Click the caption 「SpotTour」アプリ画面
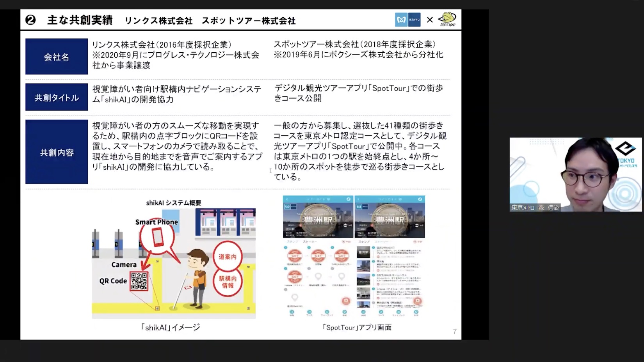The image size is (644, 362). pyautogui.click(x=356, y=327)
